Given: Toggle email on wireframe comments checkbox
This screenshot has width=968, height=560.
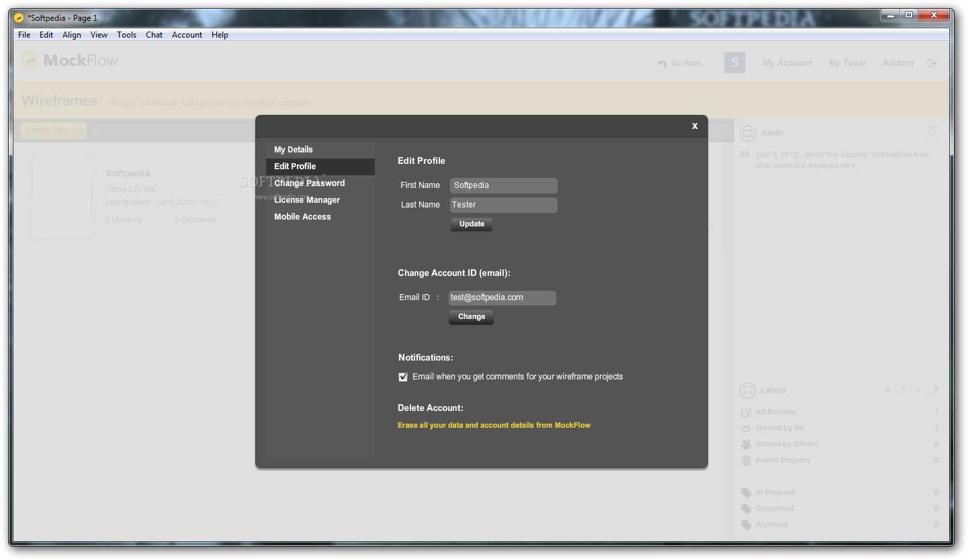Looking at the screenshot, I should [403, 377].
